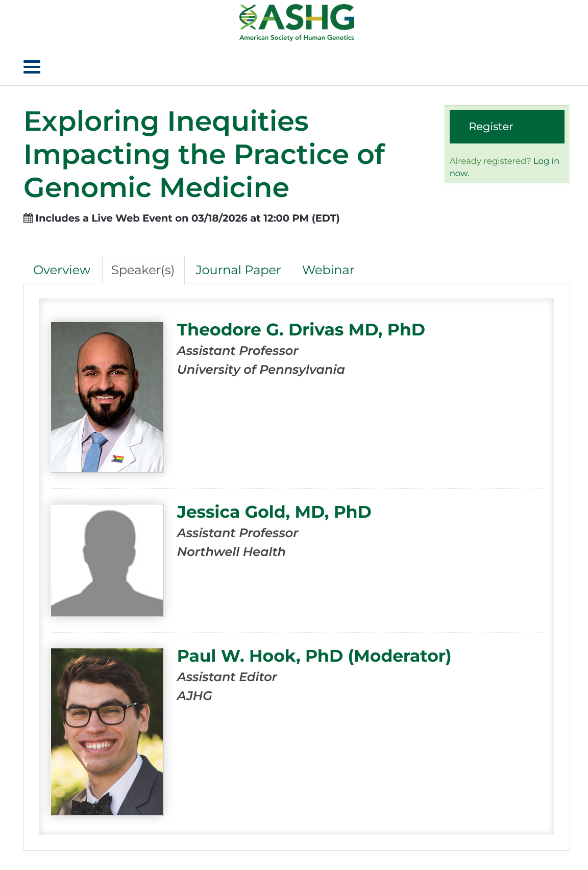Open Theodore G. Drivas MD, PhD name link
Image resolution: width=588 pixels, height=870 pixels.
coord(301,330)
